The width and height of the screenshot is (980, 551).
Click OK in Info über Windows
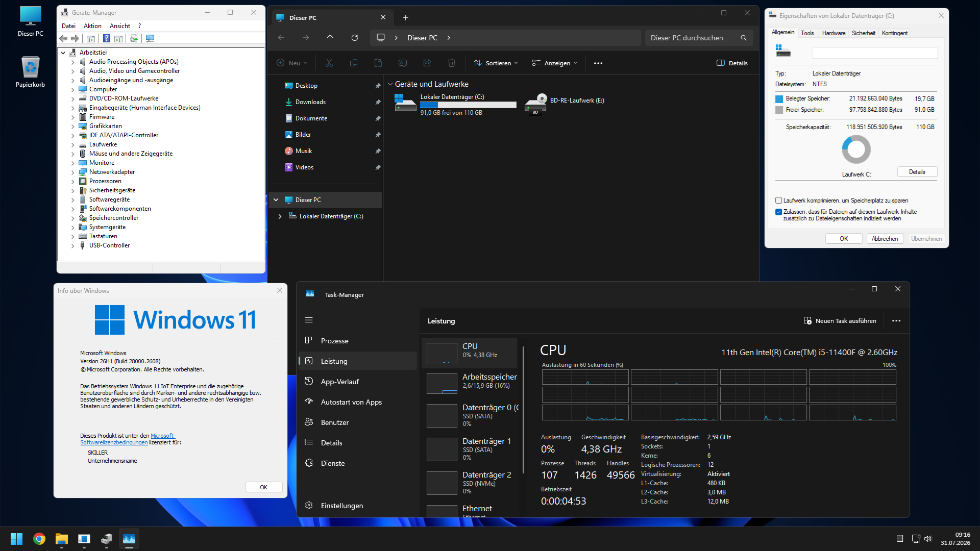click(x=264, y=487)
